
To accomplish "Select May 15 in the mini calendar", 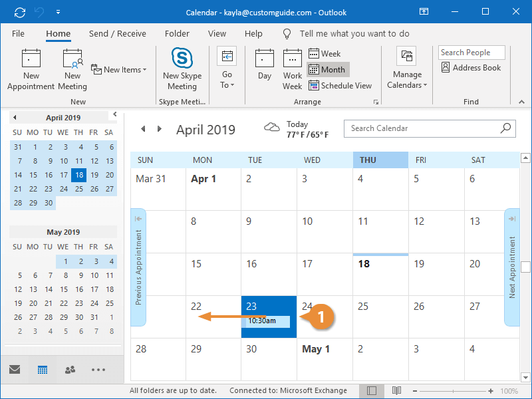I will [x=64, y=289].
